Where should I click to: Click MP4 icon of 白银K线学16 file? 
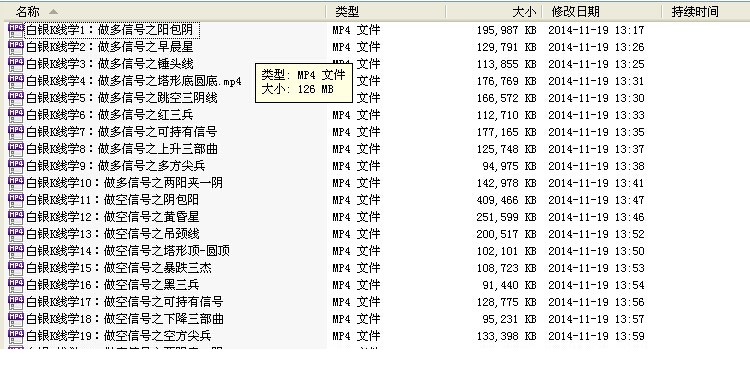[x=16, y=285]
